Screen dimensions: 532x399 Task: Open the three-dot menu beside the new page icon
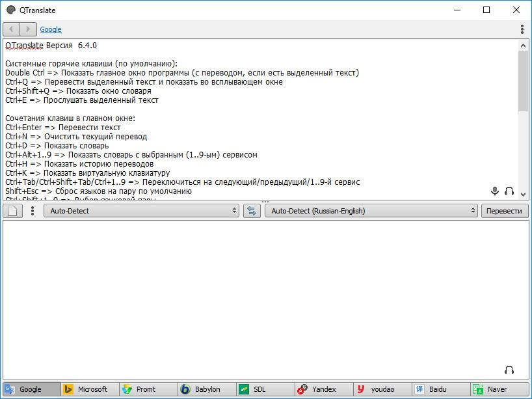33,211
